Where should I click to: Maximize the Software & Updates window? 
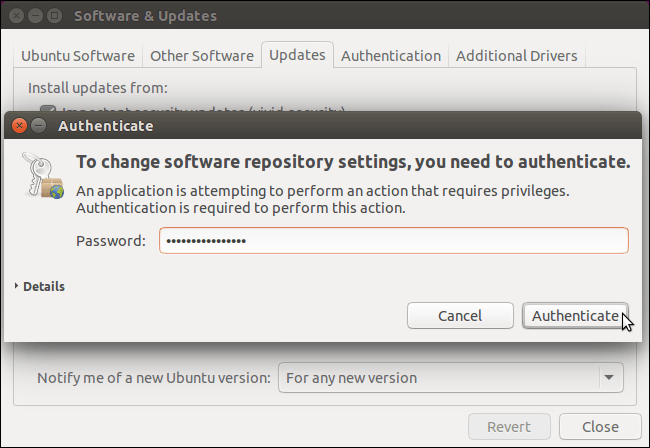pos(54,16)
